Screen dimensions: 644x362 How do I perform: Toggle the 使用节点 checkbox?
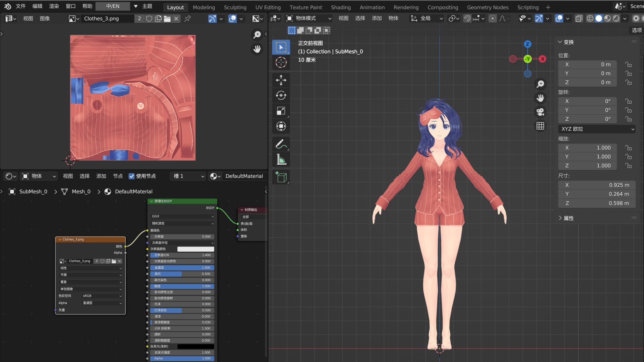point(131,176)
